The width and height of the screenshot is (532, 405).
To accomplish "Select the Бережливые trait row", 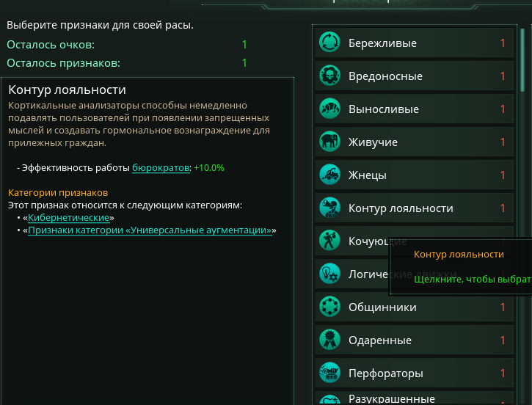I will tap(415, 43).
